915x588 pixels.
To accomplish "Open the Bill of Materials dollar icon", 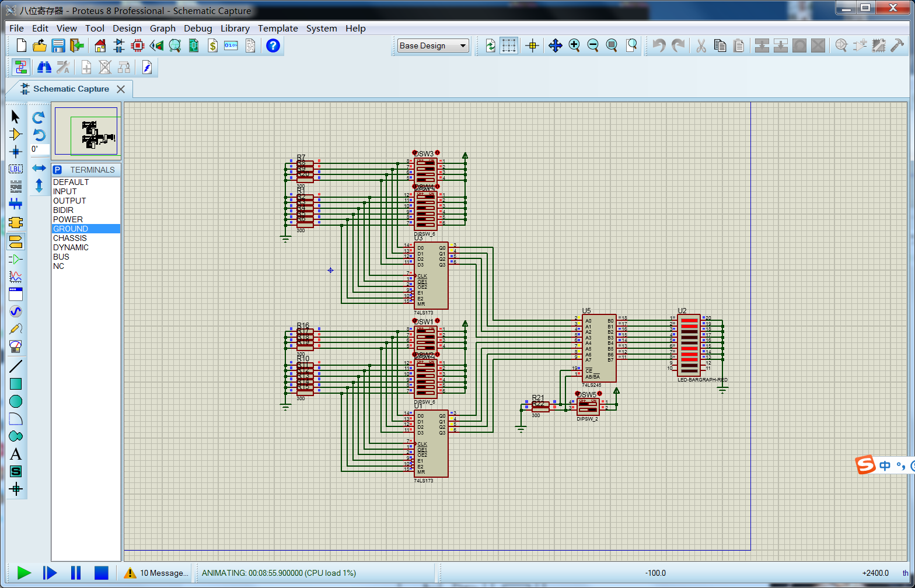I will (212, 45).
